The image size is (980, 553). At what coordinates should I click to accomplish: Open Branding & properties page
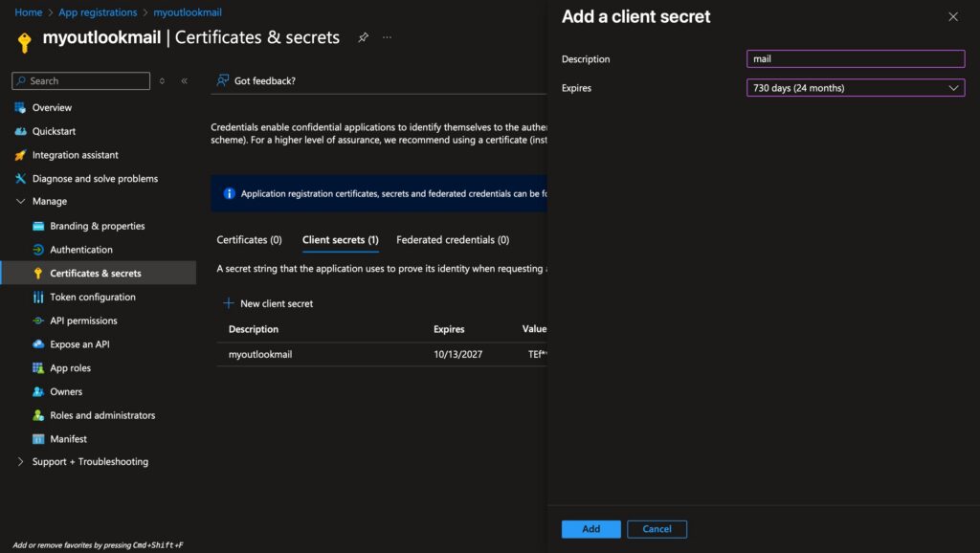[97, 226]
